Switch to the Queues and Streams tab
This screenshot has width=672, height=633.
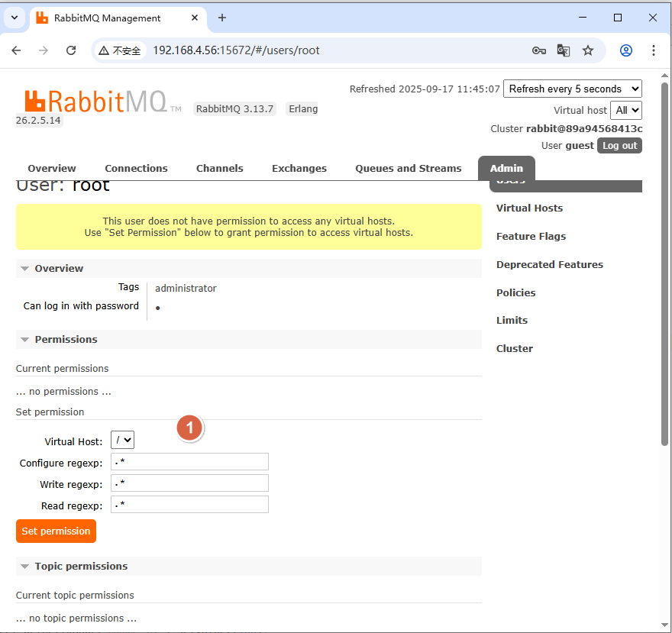coord(408,169)
